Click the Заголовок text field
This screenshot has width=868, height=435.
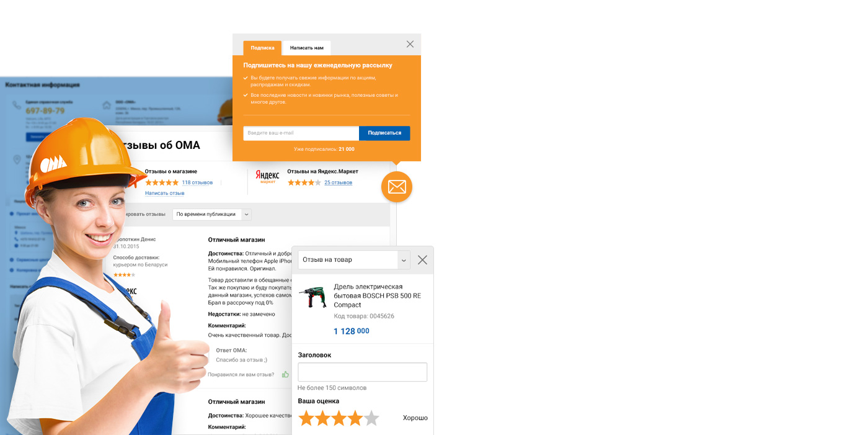[x=363, y=372]
